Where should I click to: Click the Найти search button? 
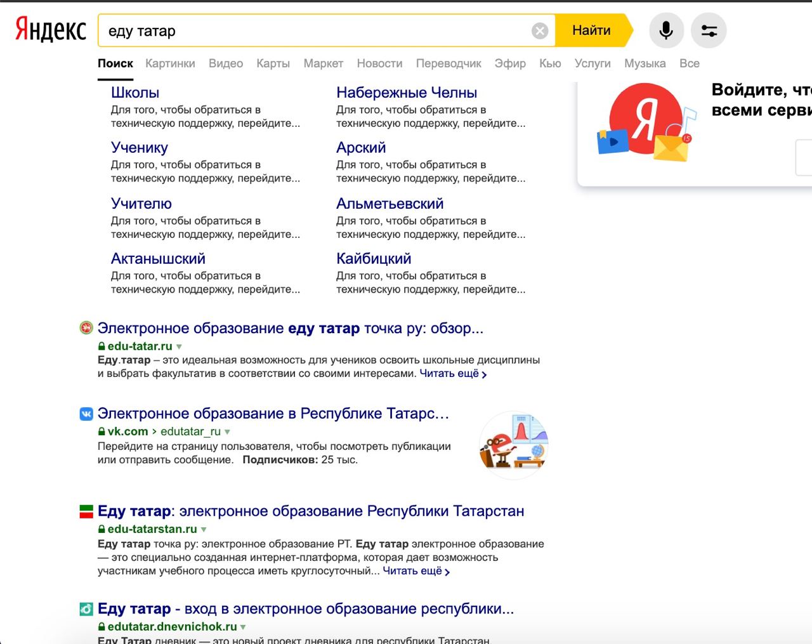[x=593, y=30]
